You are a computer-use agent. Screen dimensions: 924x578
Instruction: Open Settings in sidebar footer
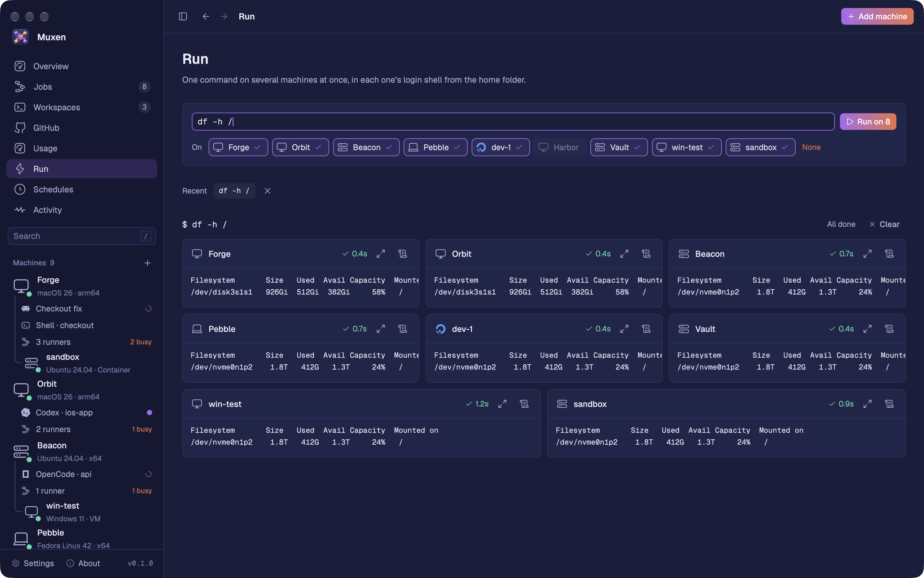coord(33,563)
